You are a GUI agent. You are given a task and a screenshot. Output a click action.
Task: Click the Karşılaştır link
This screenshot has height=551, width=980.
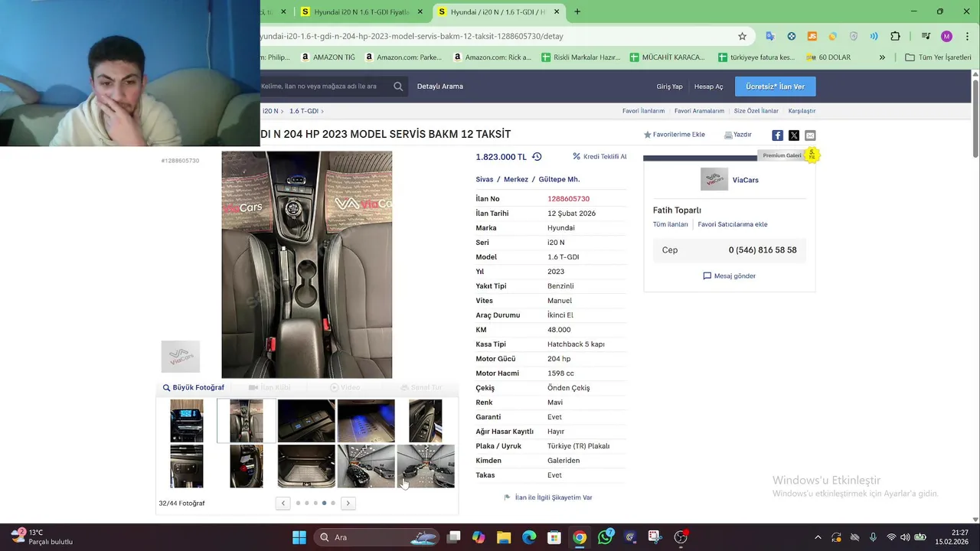(x=802, y=111)
